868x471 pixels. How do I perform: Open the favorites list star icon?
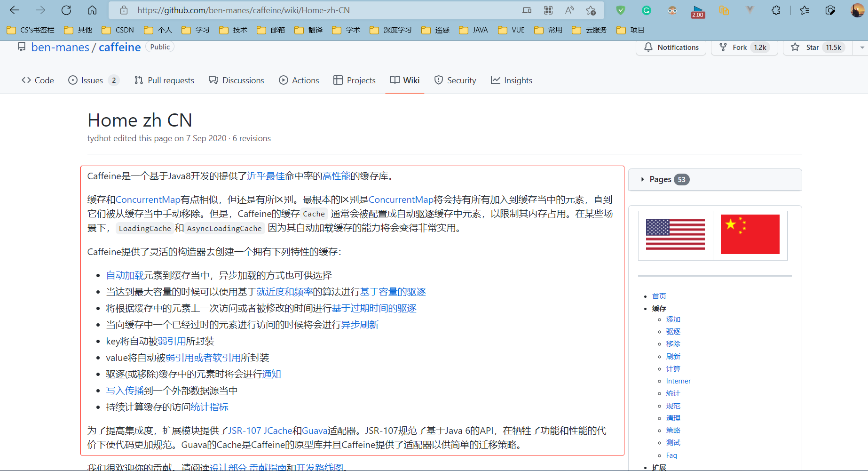tap(805, 10)
